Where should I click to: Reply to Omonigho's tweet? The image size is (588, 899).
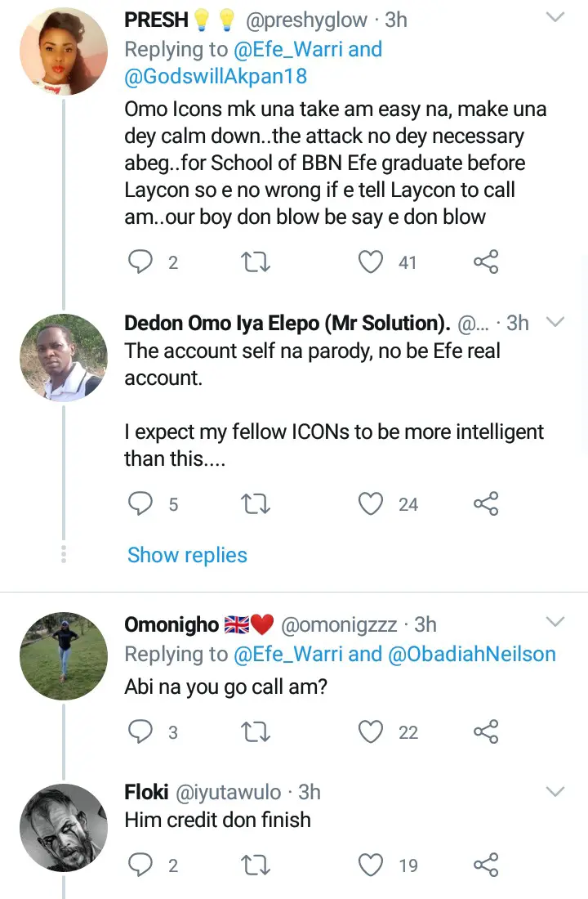(140, 731)
